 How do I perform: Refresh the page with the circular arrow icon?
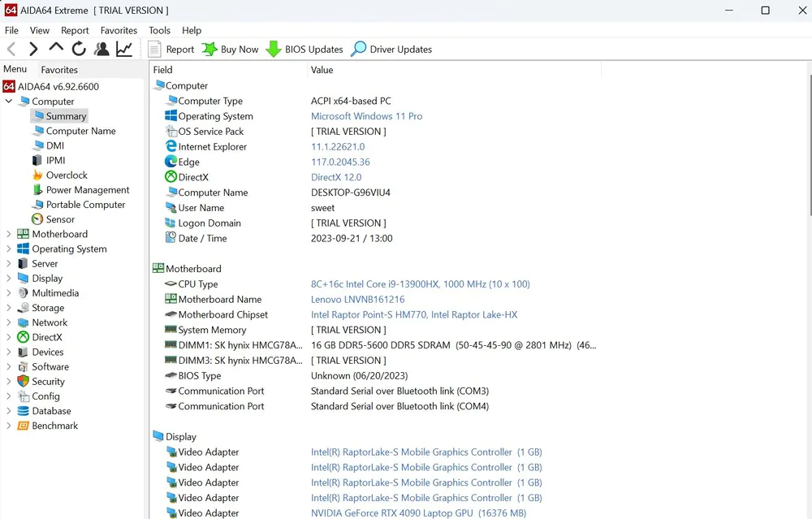[79, 50]
